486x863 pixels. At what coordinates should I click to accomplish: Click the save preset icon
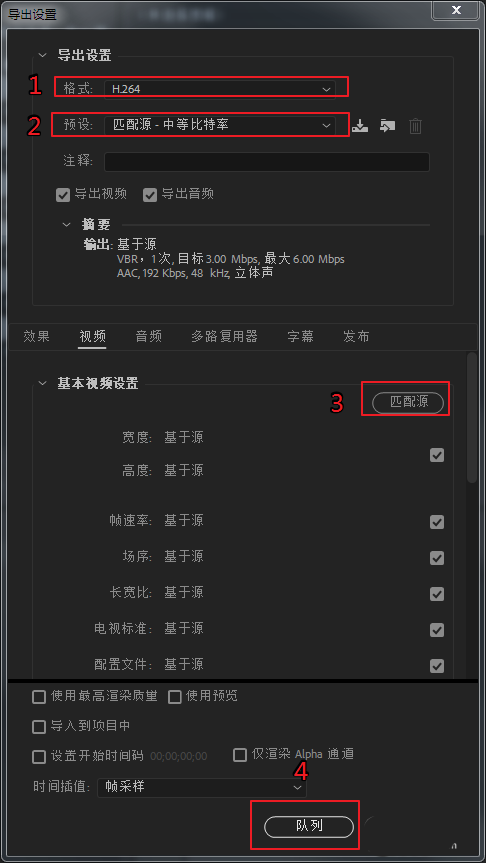[x=360, y=126]
